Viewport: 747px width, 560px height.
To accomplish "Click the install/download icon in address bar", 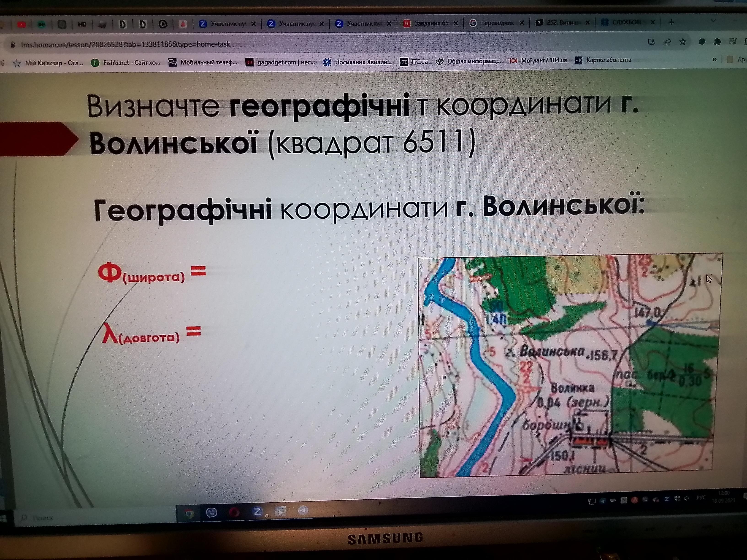I will point(651,42).
